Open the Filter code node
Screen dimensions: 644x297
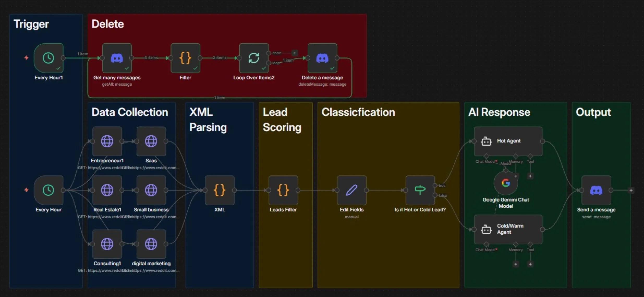tap(185, 58)
